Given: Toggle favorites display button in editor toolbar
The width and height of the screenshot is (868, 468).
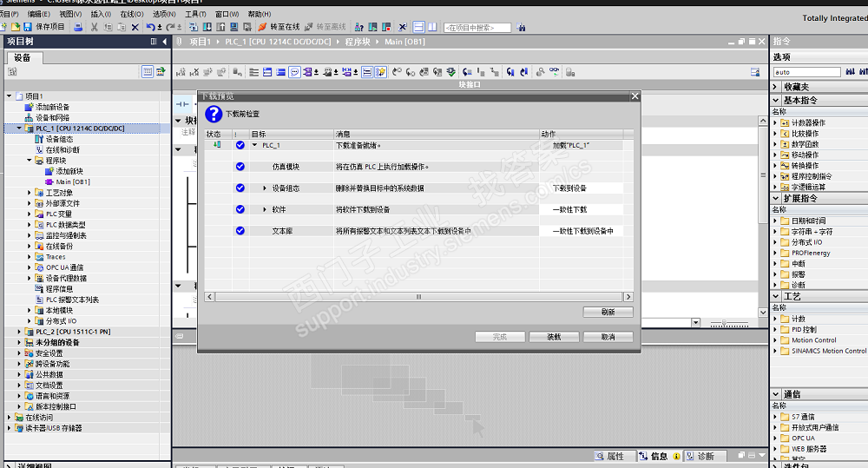Looking at the screenshot, I should pos(380,72).
